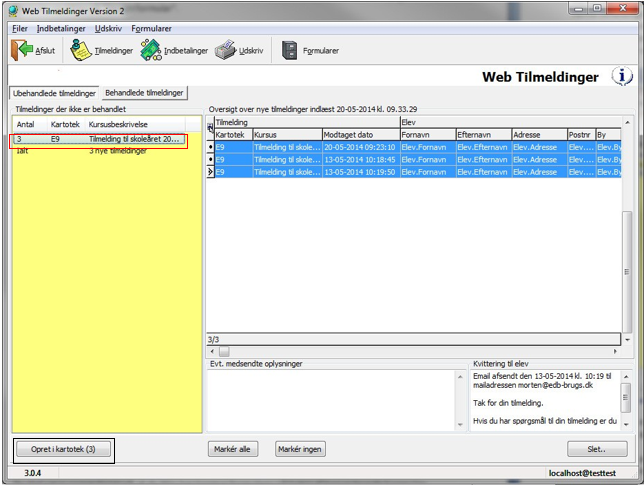Click the Adresse column header
The width and height of the screenshot is (644, 489).
pyautogui.click(x=539, y=135)
